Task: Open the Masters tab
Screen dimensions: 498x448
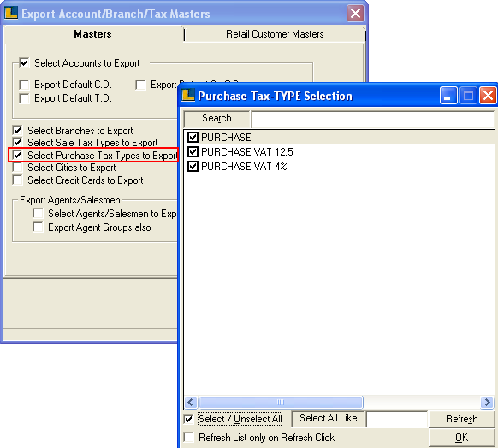Action: coord(92,34)
